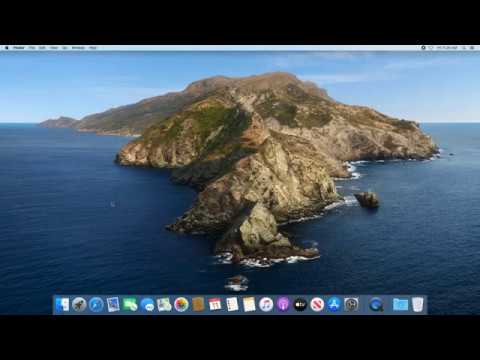Open Launchpad rocket icon in Dock
This screenshot has width=480, height=360.
(79, 305)
